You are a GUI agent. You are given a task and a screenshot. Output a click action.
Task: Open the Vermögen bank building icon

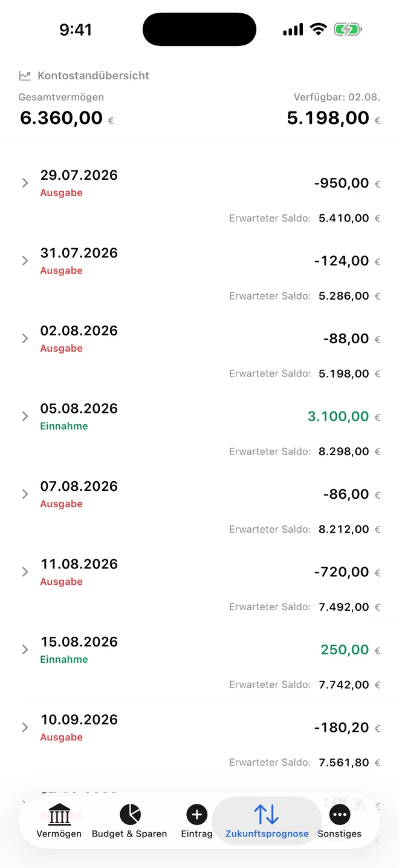click(59, 815)
